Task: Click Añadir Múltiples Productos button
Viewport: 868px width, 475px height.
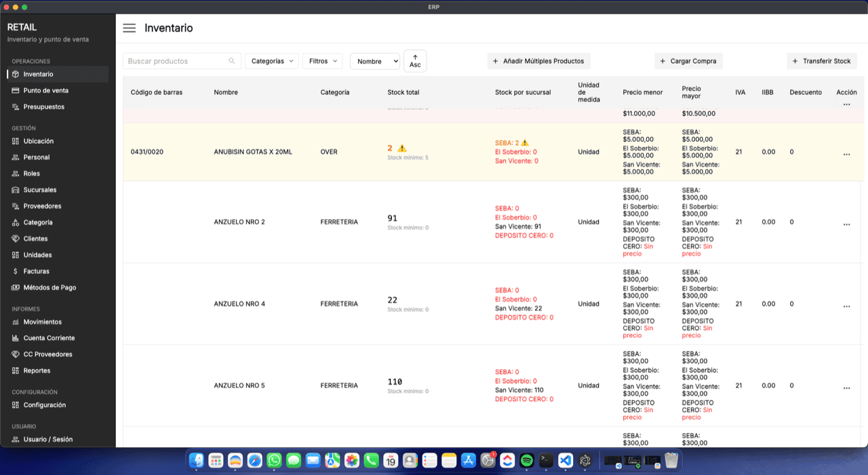Action: click(538, 61)
